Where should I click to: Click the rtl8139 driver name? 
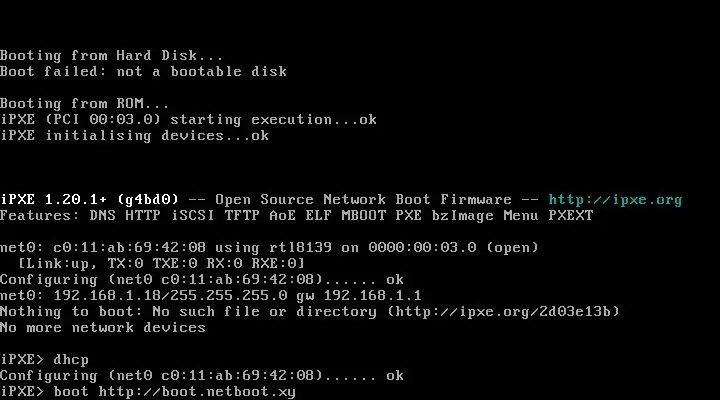click(300, 248)
